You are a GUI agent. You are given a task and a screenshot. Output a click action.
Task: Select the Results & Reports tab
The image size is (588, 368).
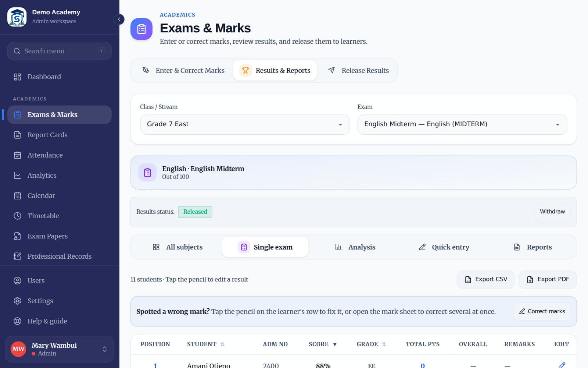pyautogui.click(x=275, y=71)
